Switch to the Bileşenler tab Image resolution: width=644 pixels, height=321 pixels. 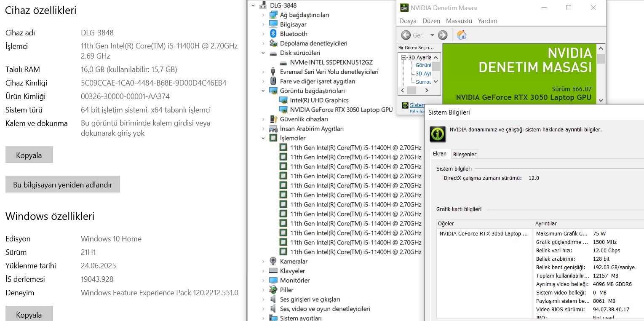[465, 154]
